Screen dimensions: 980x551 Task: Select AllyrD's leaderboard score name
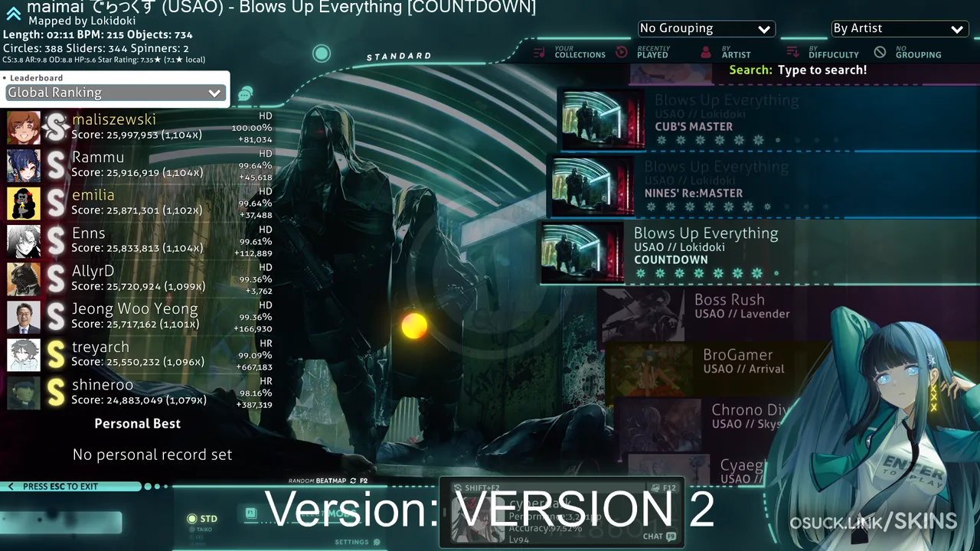tap(93, 271)
